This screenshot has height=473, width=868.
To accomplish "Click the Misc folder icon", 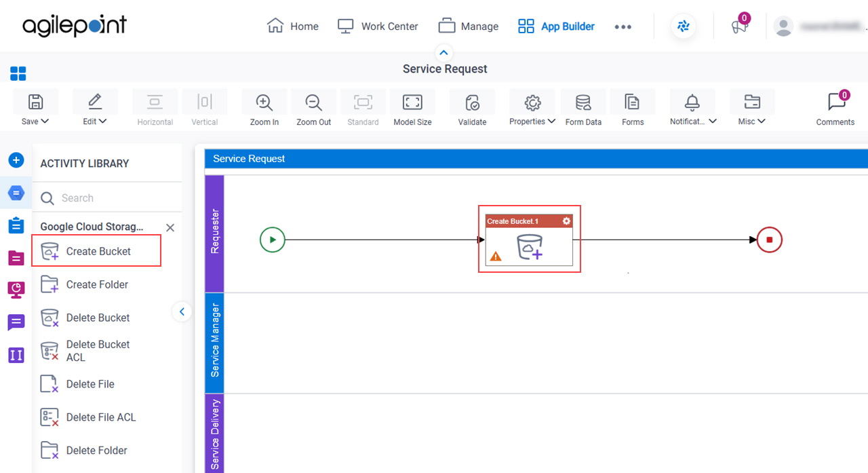I will click(751, 102).
